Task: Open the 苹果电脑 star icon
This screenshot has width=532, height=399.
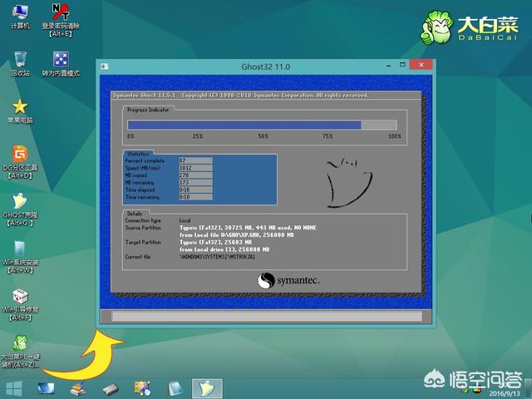Action: click(x=20, y=111)
